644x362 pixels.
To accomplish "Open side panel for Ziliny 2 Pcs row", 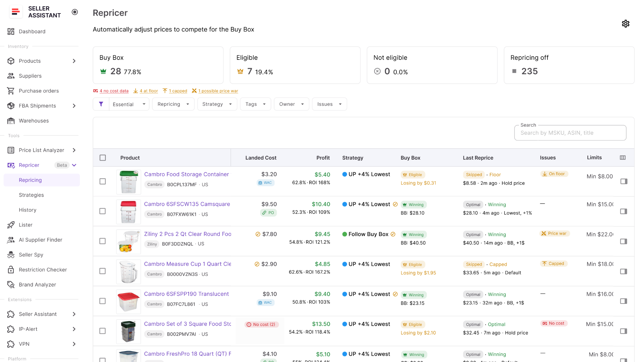I will coord(624,241).
